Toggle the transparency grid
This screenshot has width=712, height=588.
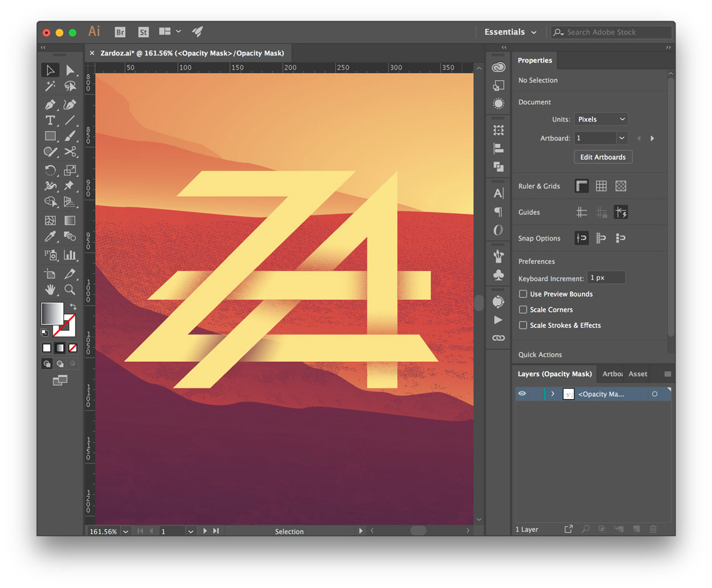[x=621, y=186]
